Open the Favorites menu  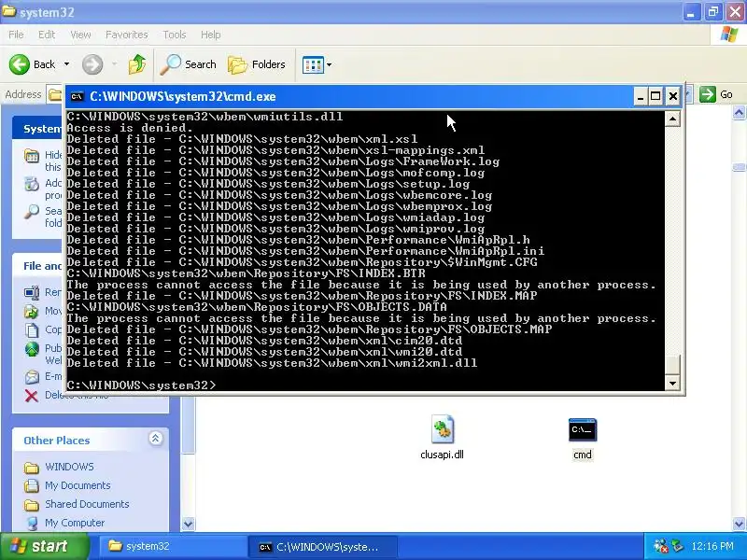[127, 35]
